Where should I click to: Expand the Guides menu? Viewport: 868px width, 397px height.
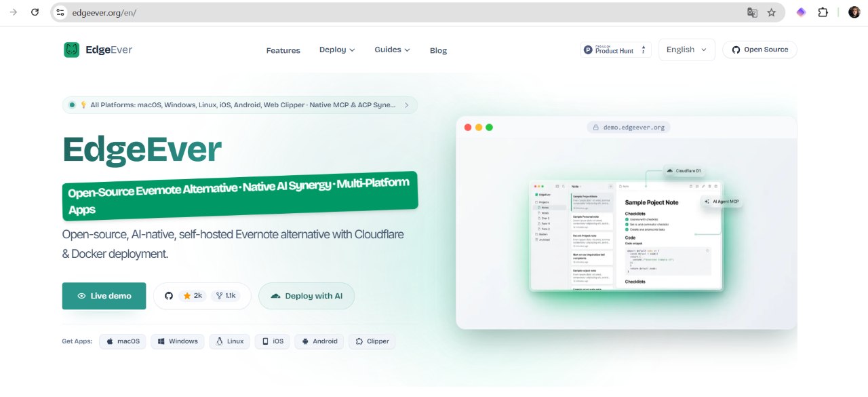pos(393,50)
